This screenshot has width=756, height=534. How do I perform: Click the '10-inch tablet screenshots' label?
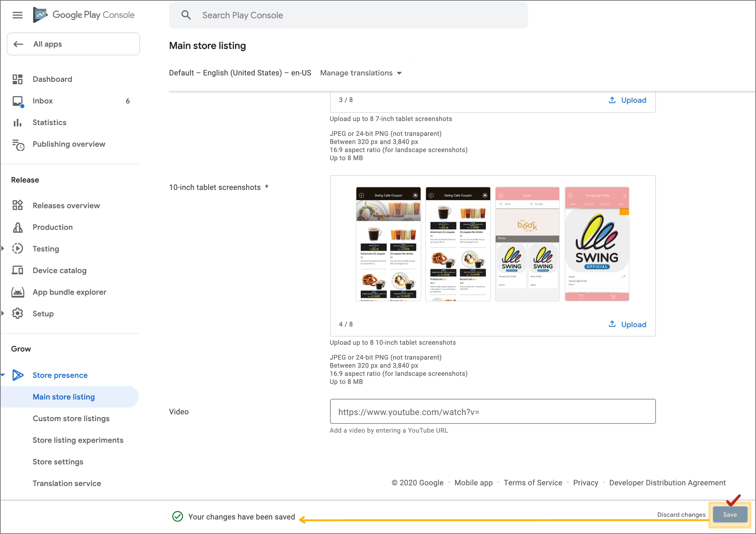coord(215,187)
